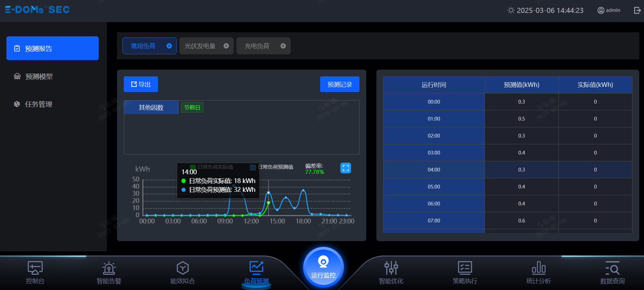Screen dimensions: 644x290
Task: Click the admin user icon
Action: (601, 10)
